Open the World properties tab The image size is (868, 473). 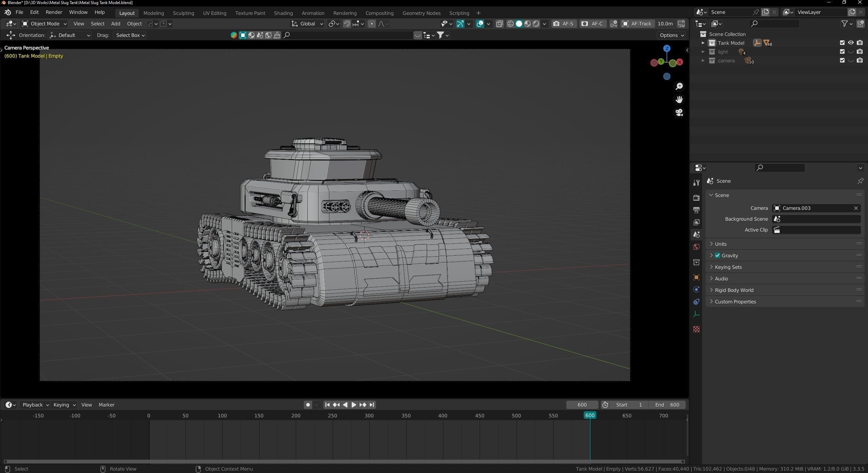696,247
